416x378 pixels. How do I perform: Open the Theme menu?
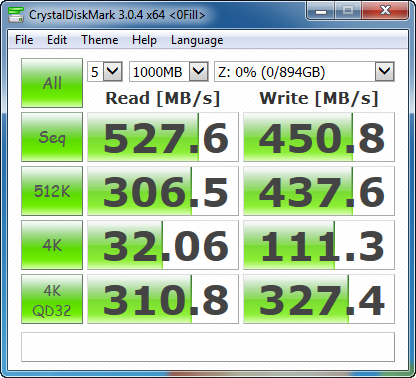[100, 40]
